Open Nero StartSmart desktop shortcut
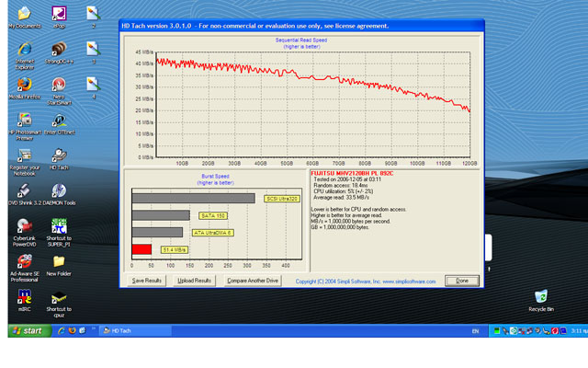The height and width of the screenshot is (368, 588). point(59,91)
